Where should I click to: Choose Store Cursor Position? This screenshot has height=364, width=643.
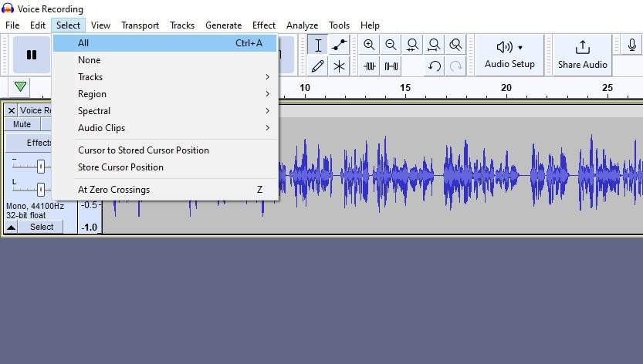point(165,167)
